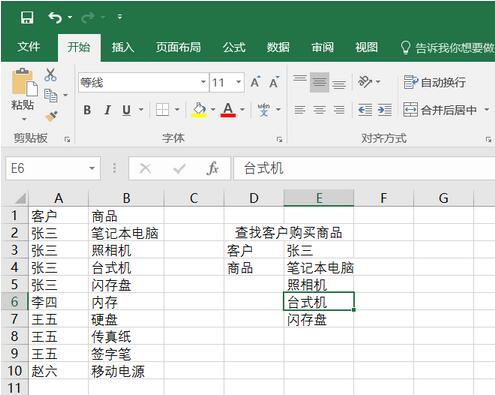Image resolution: width=495 pixels, height=395 pixels.
Task: Switch to the 插入 tab
Action: point(123,47)
